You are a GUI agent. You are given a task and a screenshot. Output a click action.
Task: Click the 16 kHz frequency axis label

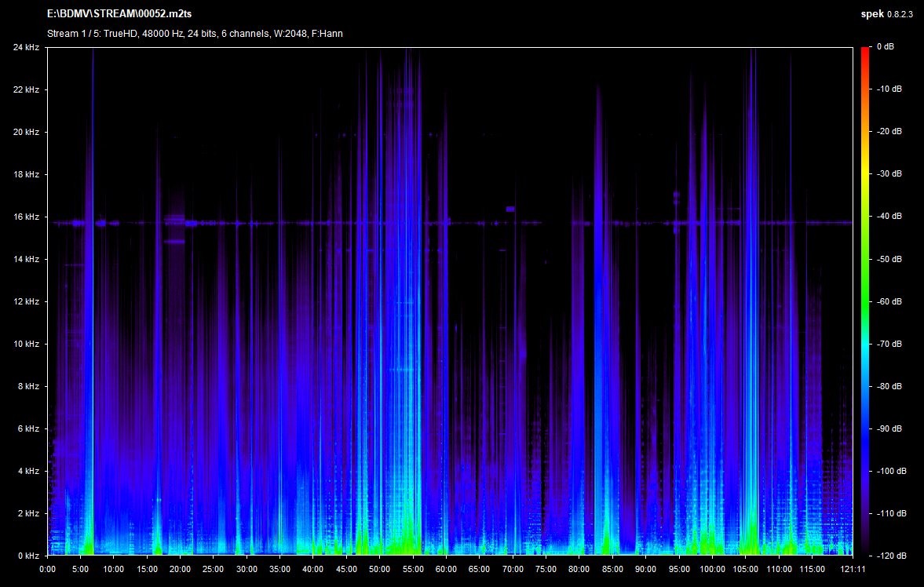(x=26, y=217)
